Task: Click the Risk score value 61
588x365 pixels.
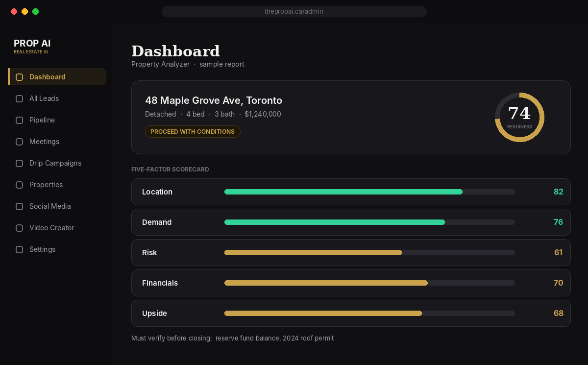Action: 559,252
